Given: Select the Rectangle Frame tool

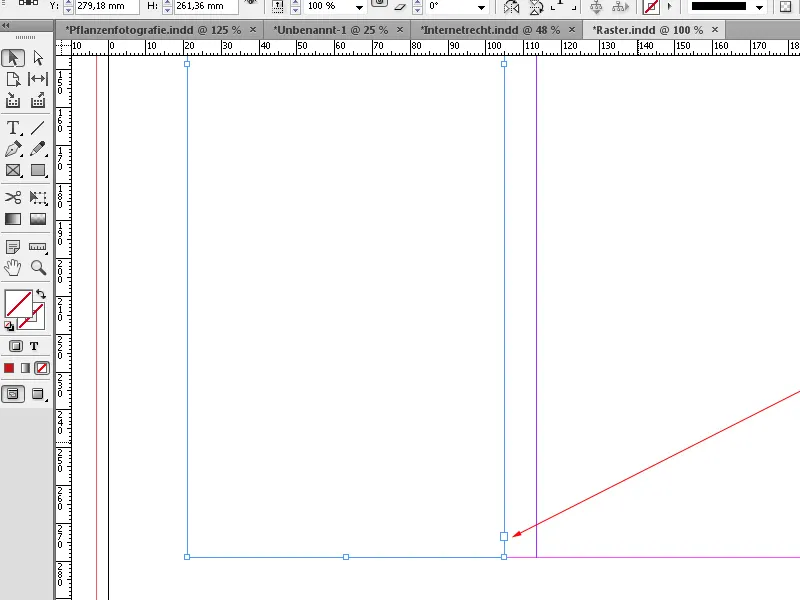Looking at the screenshot, I should 13,170.
